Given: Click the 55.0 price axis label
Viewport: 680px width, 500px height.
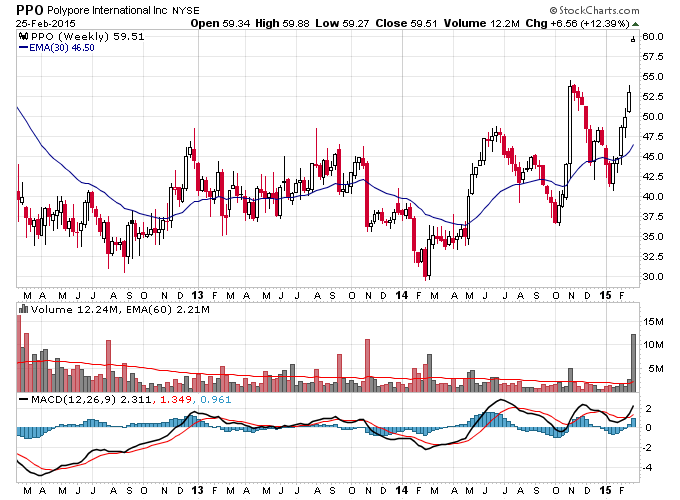Looking at the screenshot, I should (653, 76).
